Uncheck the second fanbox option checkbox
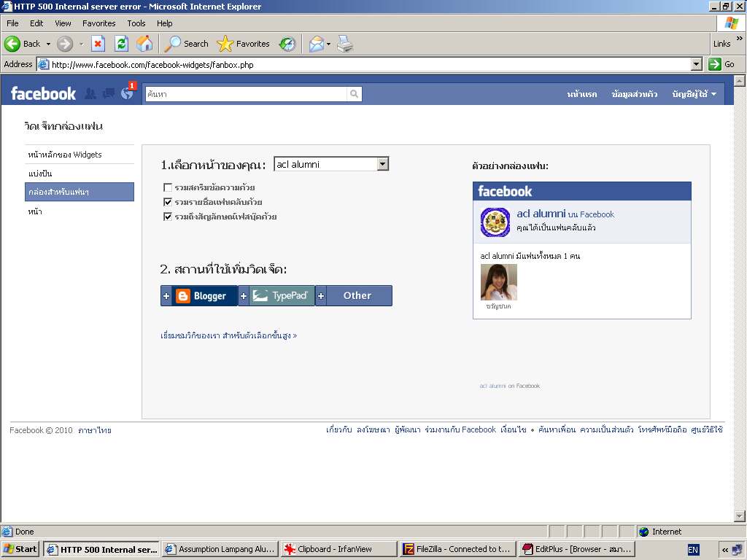Screen dimensions: 747x560 click(168, 202)
